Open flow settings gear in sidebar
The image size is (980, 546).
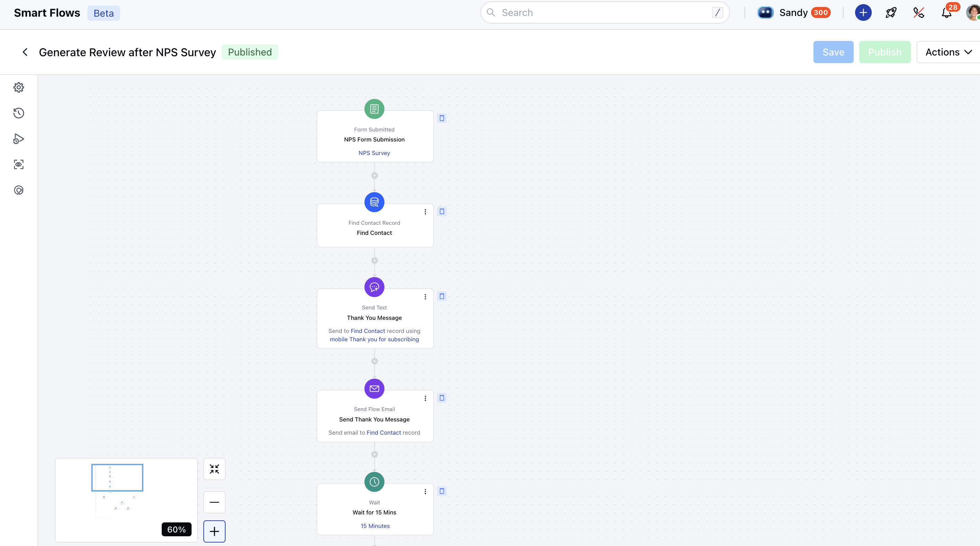[x=19, y=87]
